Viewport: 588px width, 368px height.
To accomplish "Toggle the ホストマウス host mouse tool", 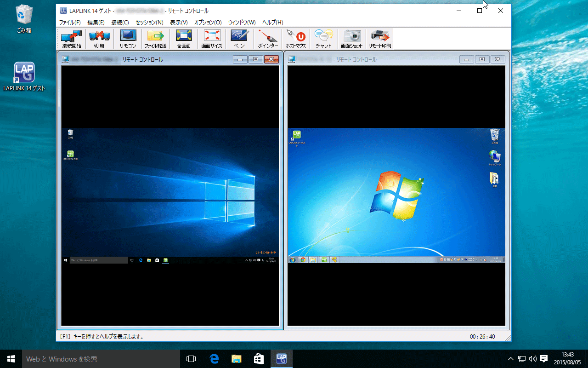I will point(296,39).
